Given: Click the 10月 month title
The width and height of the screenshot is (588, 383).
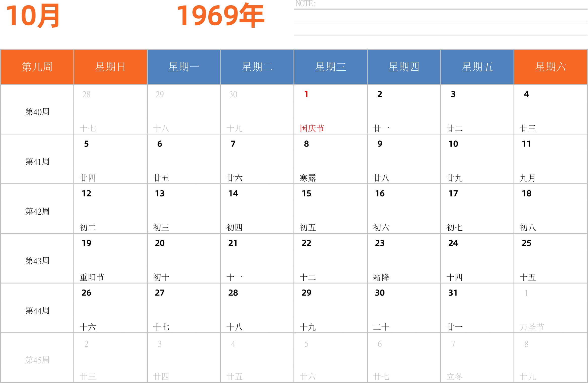Looking at the screenshot, I should click(33, 16).
